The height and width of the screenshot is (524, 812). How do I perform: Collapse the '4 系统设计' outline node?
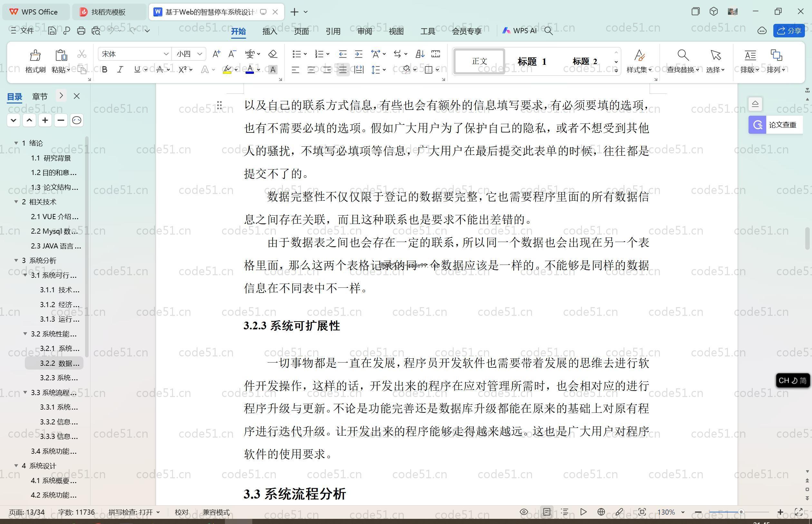pyautogui.click(x=16, y=466)
